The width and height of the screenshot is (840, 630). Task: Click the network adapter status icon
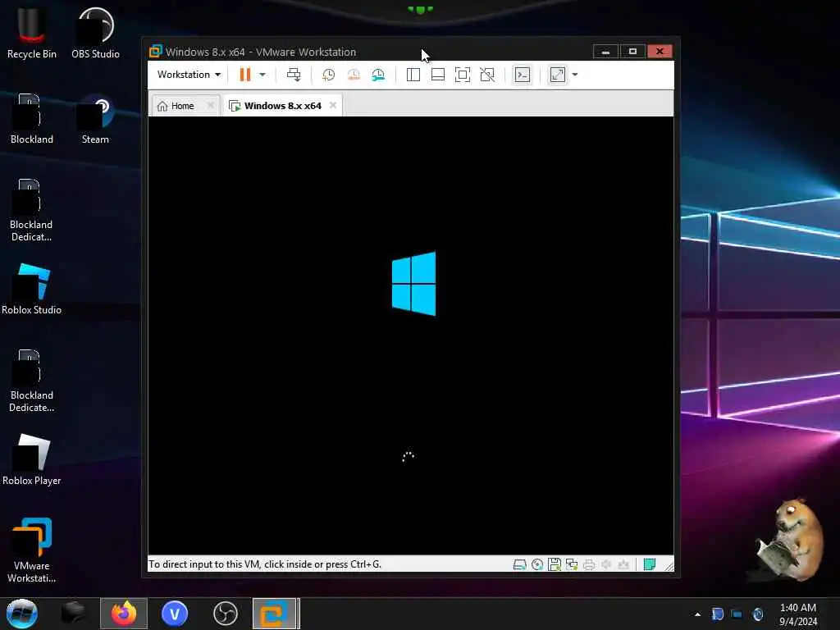point(572,564)
